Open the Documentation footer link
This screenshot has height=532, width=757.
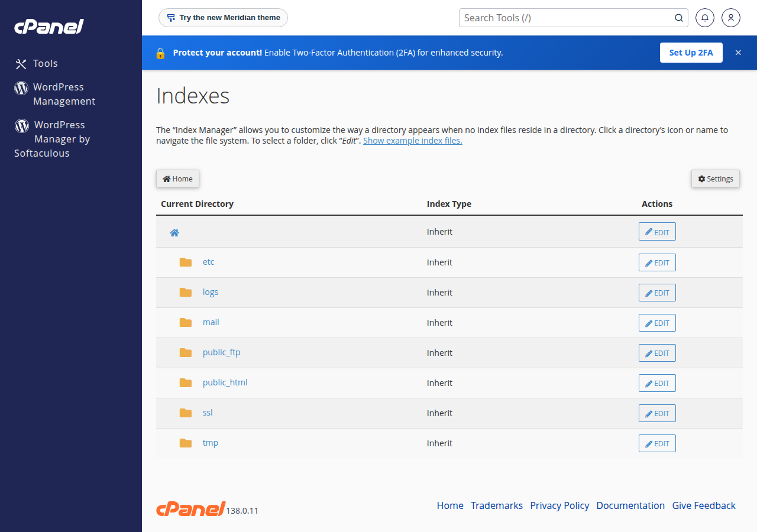click(630, 505)
